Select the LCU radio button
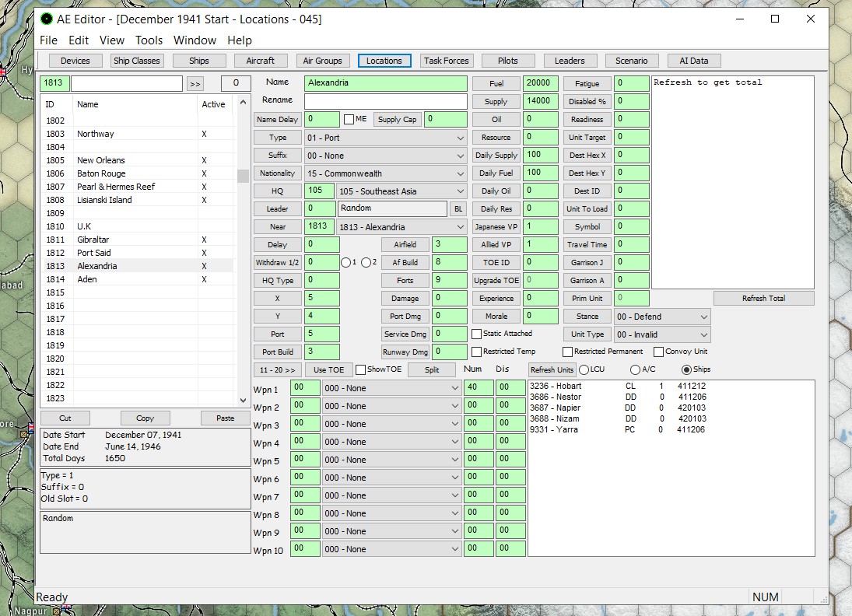The width and height of the screenshot is (852, 616). pos(584,370)
